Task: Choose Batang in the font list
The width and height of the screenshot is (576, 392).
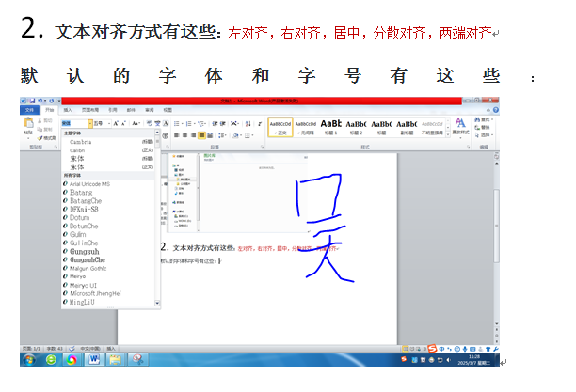Action: [x=108, y=193]
